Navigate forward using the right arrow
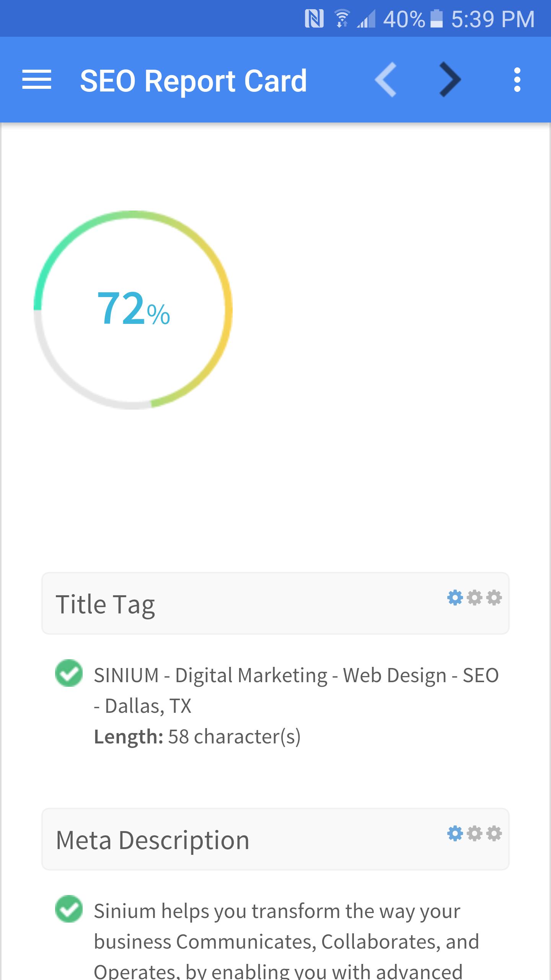The width and height of the screenshot is (551, 980). tap(449, 80)
